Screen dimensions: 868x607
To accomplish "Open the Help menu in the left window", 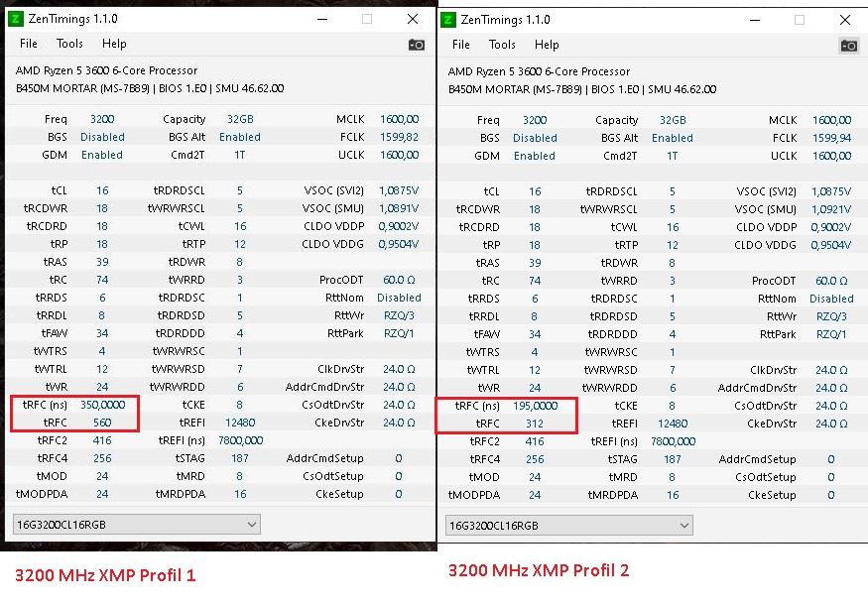I will pyautogui.click(x=114, y=44).
